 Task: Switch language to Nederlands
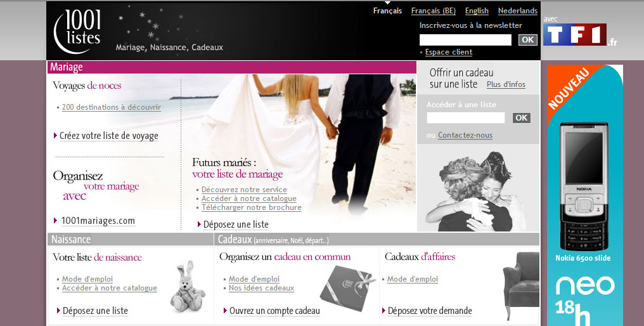[x=517, y=11]
